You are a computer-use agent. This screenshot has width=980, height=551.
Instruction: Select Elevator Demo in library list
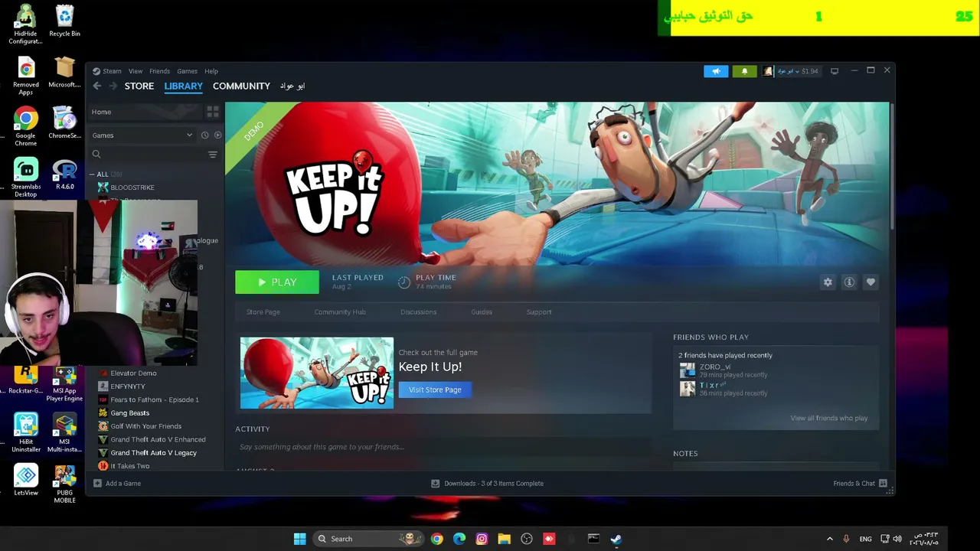tap(133, 373)
